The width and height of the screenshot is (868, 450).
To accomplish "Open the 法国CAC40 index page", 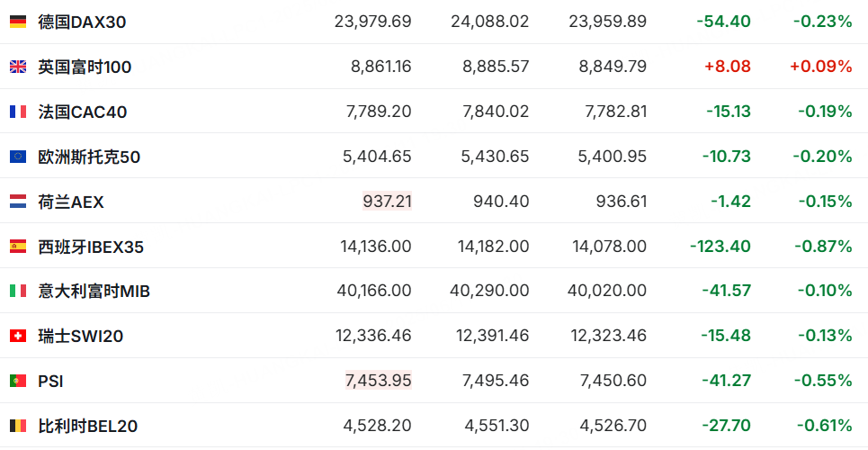I will click(x=82, y=112).
